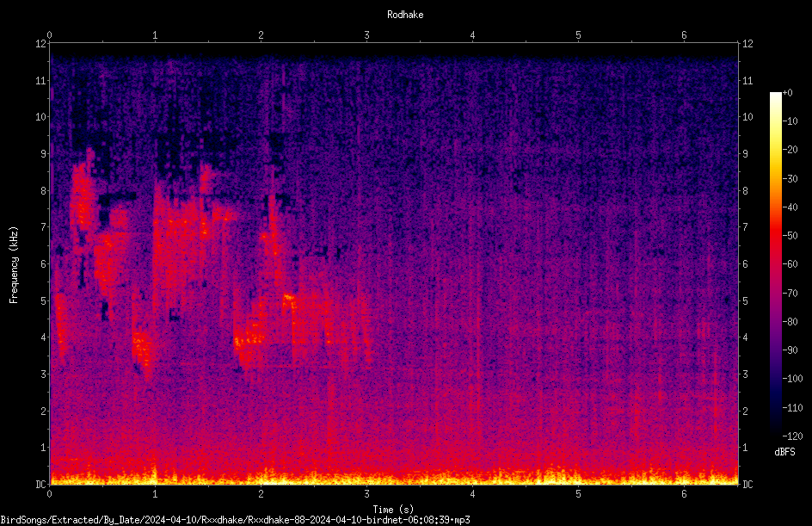The height and width of the screenshot is (526, 812).
Task: Click the file path text at bottom
Action: (235, 520)
